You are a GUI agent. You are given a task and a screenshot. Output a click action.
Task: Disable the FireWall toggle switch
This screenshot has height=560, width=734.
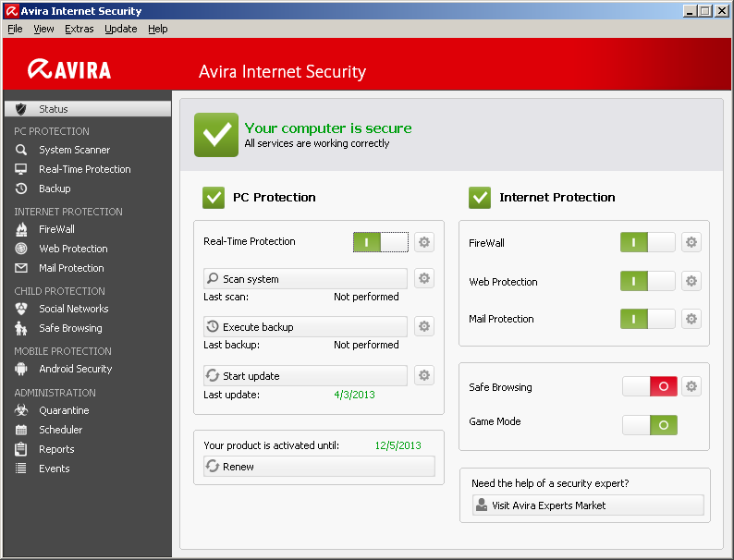pos(647,242)
